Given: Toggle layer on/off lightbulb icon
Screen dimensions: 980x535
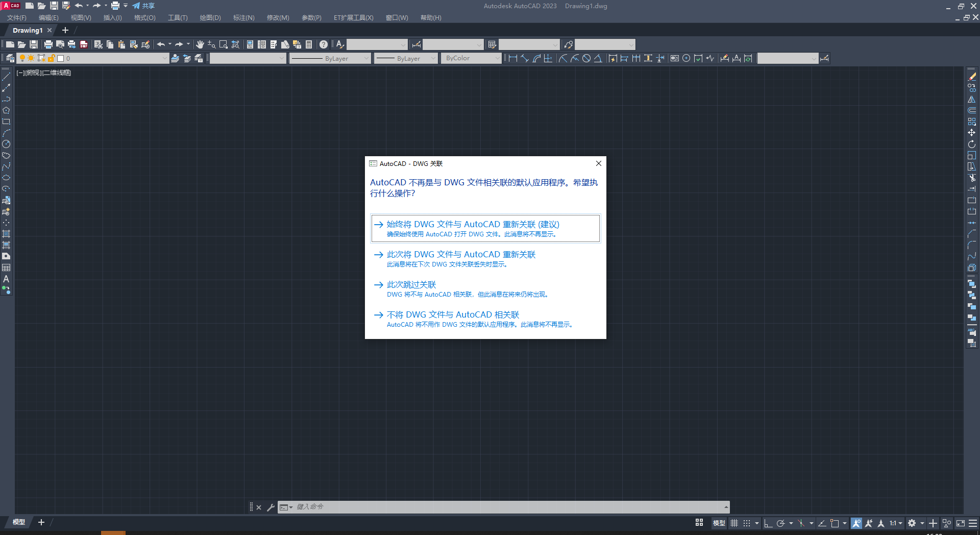Looking at the screenshot, I should click(22, 58).
